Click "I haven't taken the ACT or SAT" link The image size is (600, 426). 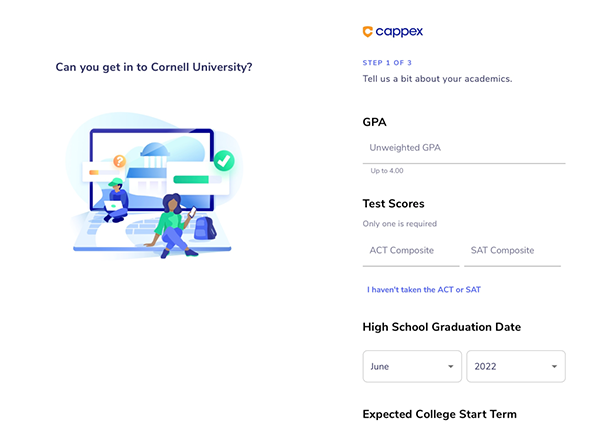(424, 290)
